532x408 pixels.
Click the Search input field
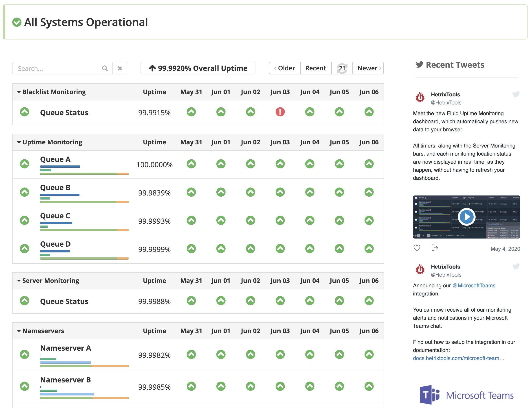tap(55, 69)
